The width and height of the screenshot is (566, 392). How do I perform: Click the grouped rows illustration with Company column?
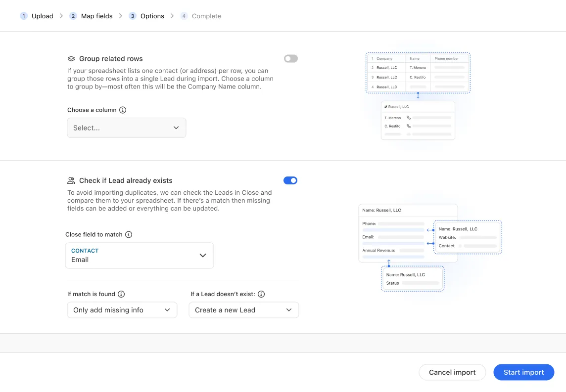[x=418, y=96]
